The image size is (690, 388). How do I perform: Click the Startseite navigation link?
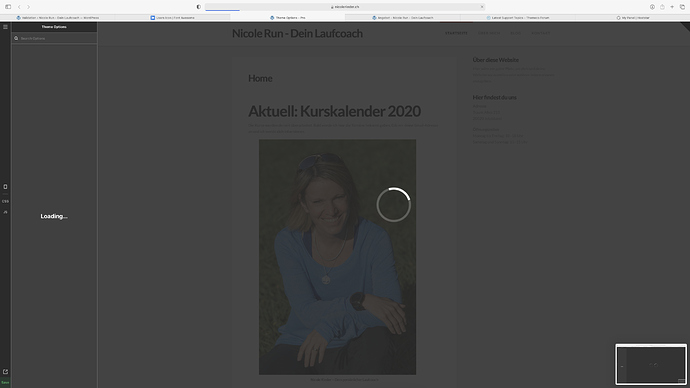pos(456,33)
